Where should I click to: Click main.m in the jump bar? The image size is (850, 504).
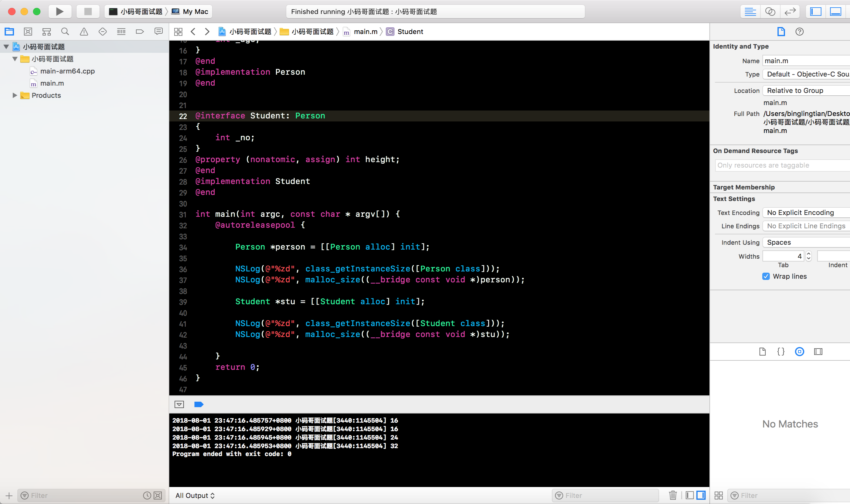[365, 32]
